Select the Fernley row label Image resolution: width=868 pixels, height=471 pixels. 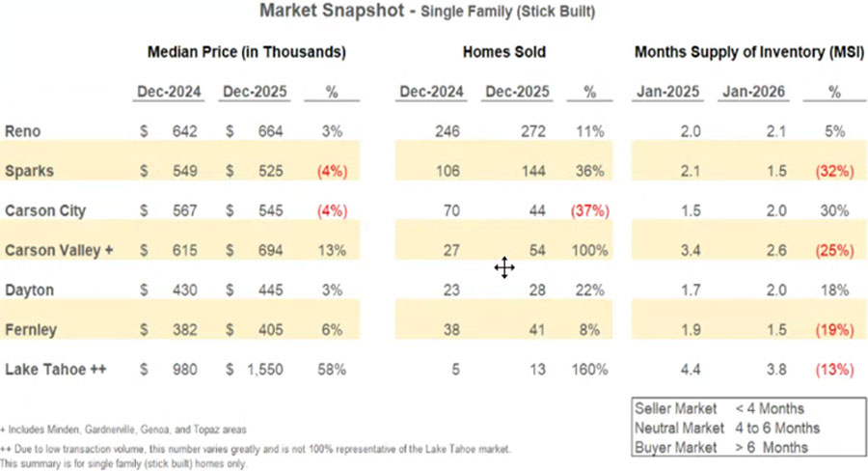click(31, 329)
